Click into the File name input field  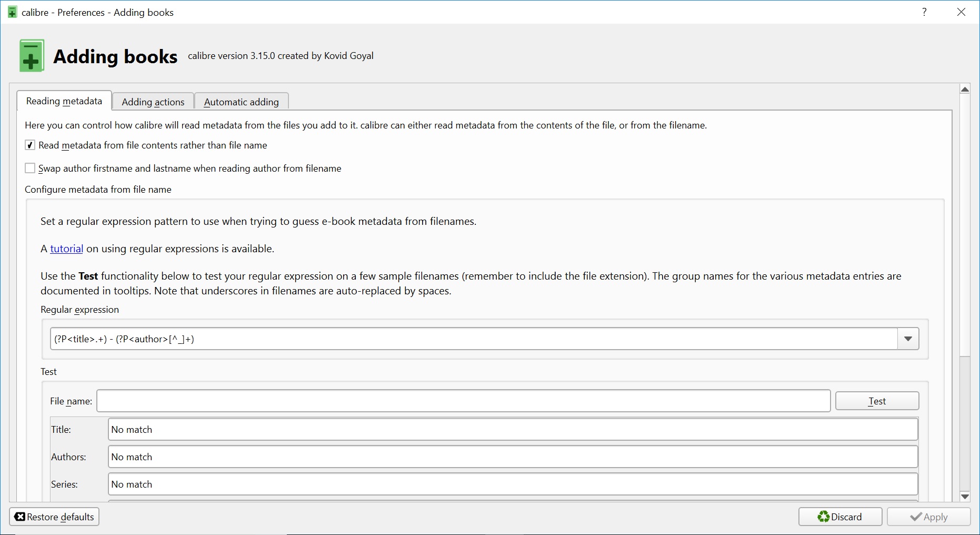click(463, 401)
